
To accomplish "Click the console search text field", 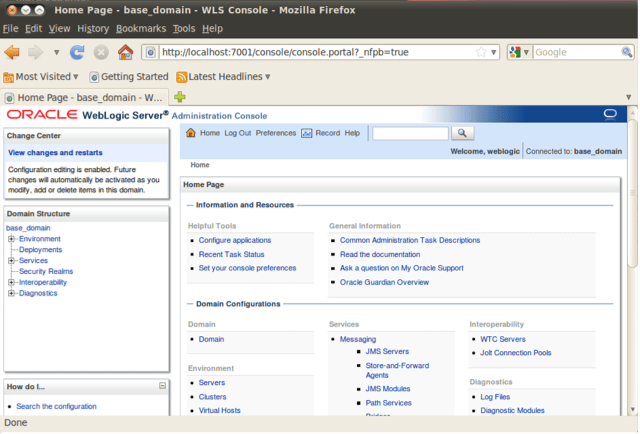I will click(x=410, y=134).
